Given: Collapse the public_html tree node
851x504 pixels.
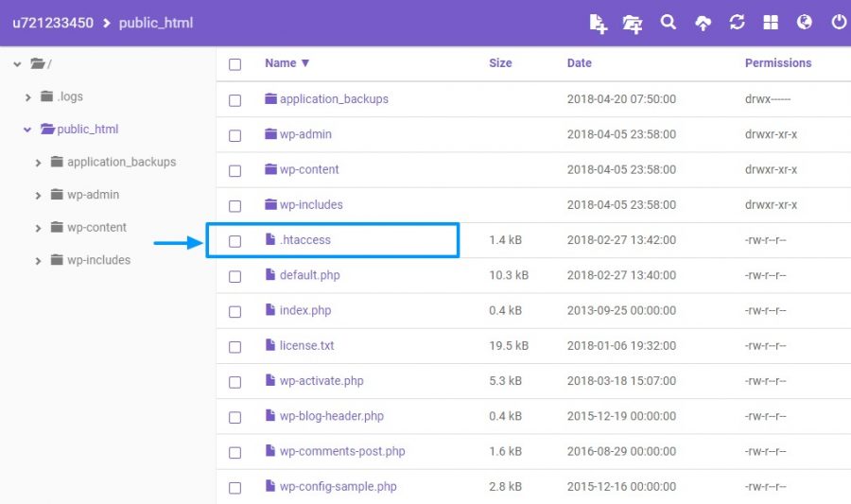Looking at the screenshot, I should pyautogui.click(x=27, y=130).
